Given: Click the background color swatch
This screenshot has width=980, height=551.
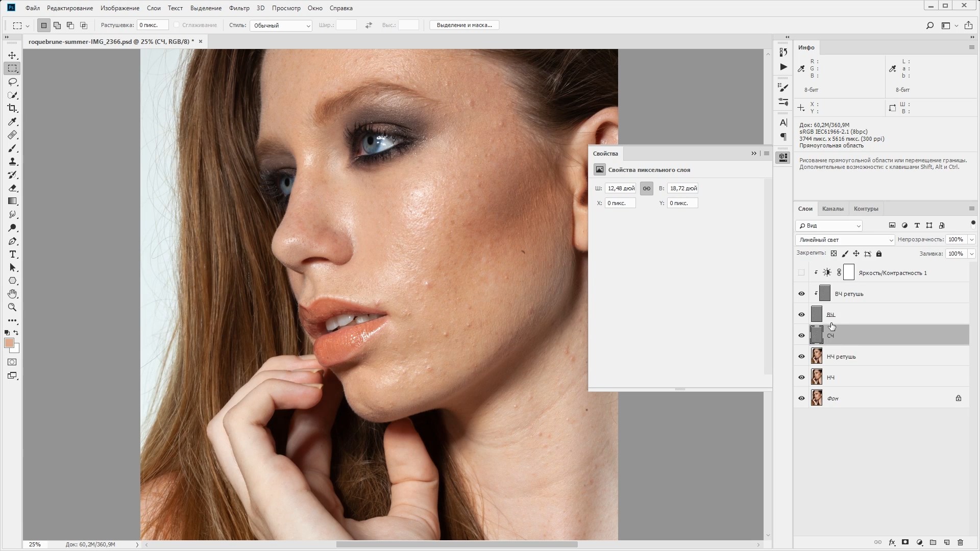Looking at the screenshot, I should (16, 349).
